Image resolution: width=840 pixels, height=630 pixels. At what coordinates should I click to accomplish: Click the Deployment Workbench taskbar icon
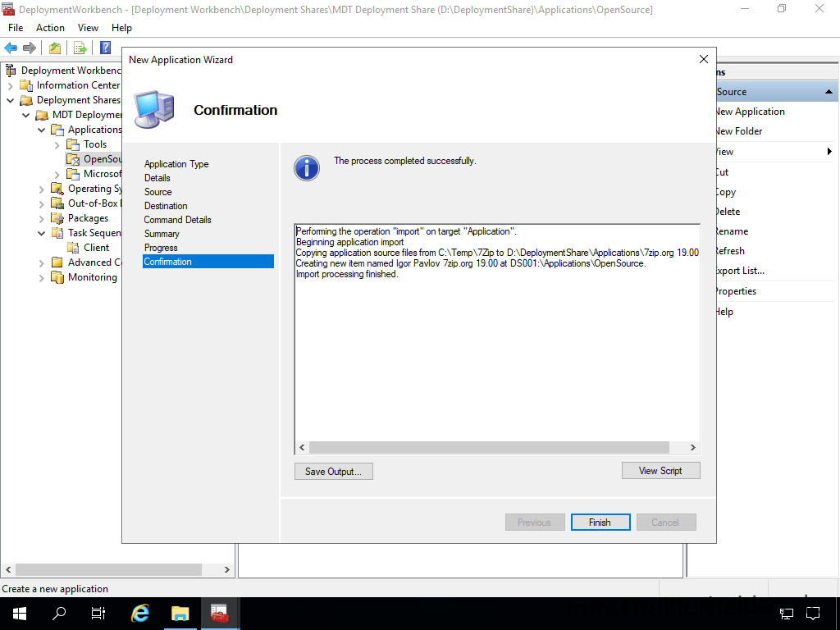(220, 614)
